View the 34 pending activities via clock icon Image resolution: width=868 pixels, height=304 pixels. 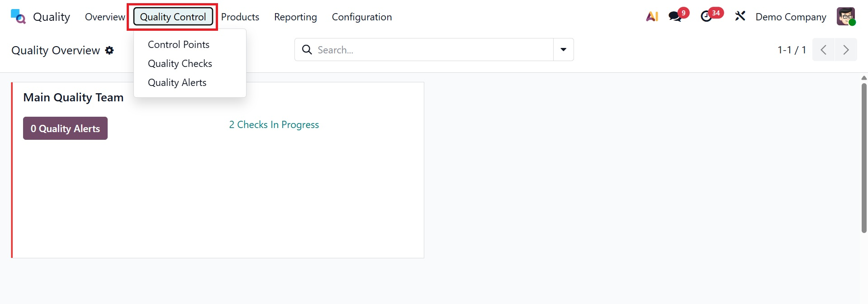point(707,16)
